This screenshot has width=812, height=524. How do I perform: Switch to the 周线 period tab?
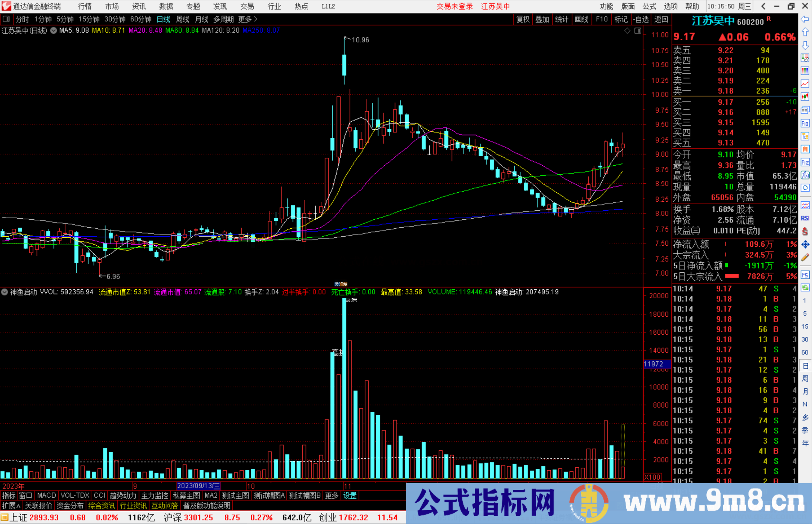183,19
